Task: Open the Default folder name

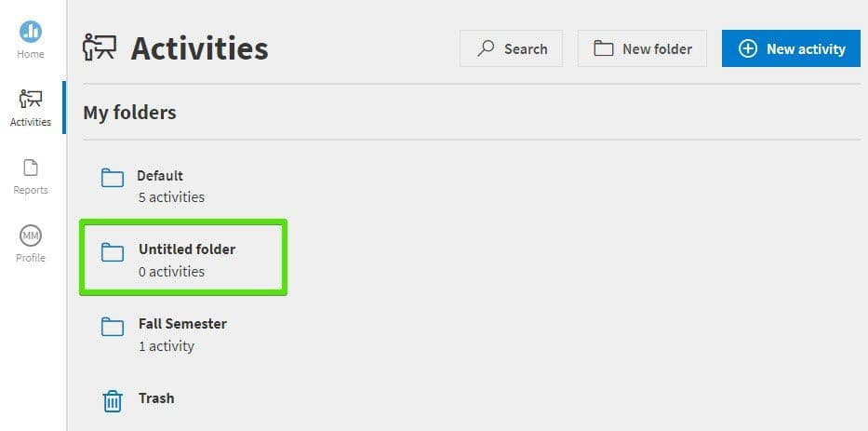Action: (160, 176)
